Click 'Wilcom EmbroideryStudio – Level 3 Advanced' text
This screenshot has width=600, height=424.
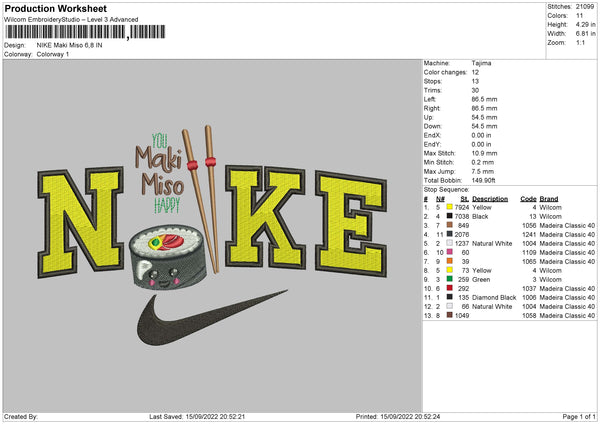(71, 20)
